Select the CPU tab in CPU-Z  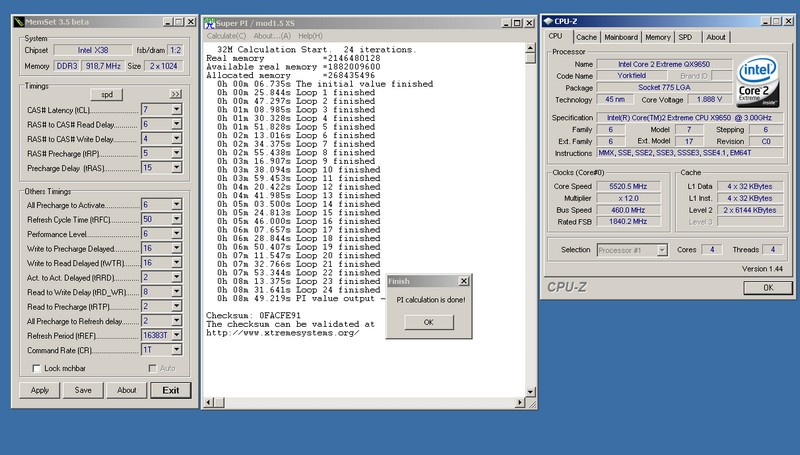[x=556, y=36]
